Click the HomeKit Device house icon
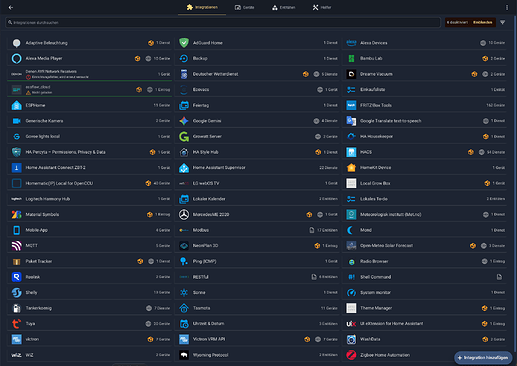517x366 pixels. pos(351,168)
